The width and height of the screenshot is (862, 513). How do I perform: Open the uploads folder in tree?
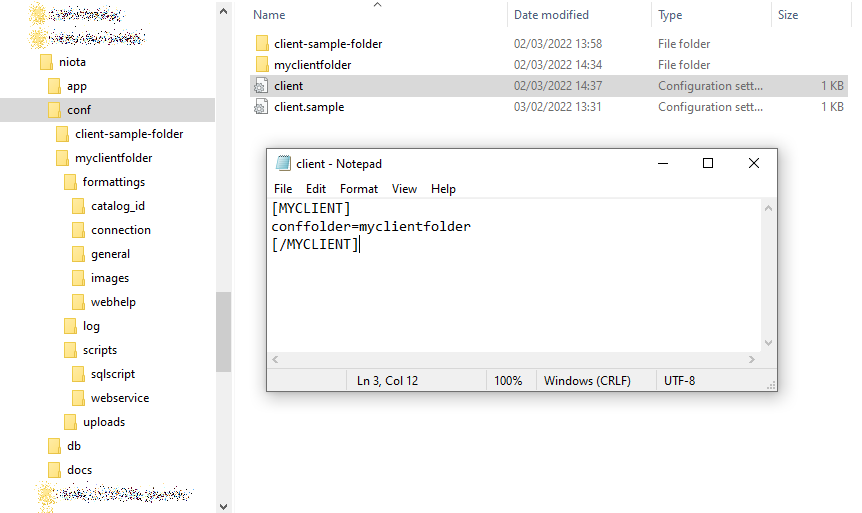click(103, 422)
